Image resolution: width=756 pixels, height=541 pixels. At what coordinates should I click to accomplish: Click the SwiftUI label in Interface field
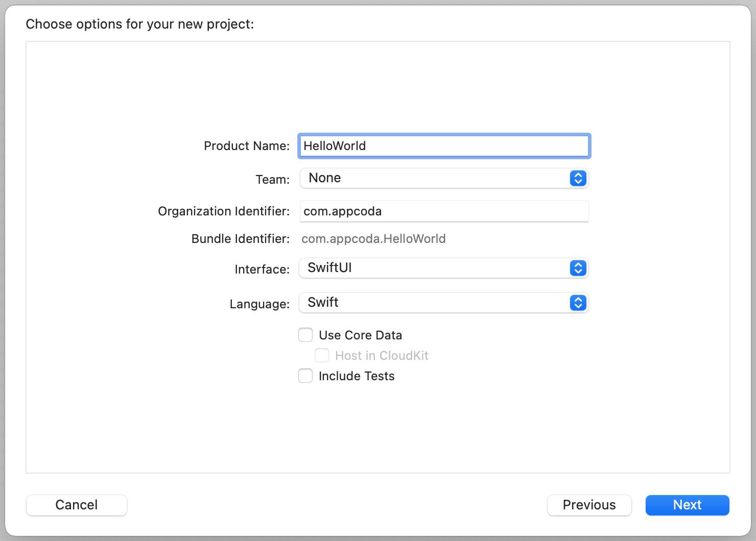(329, 267)
